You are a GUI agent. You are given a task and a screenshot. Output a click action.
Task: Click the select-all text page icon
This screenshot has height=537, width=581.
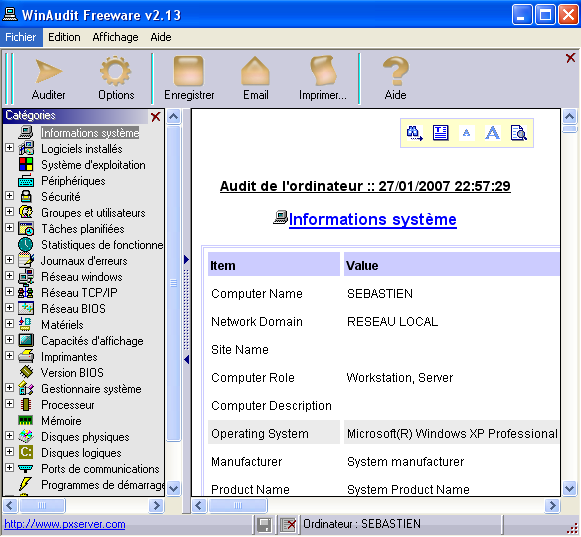tap(441, 133)
